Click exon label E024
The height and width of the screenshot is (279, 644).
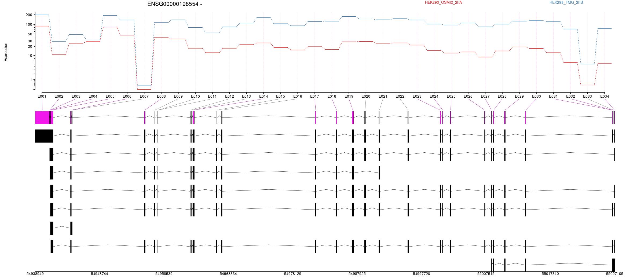(434, 96)
